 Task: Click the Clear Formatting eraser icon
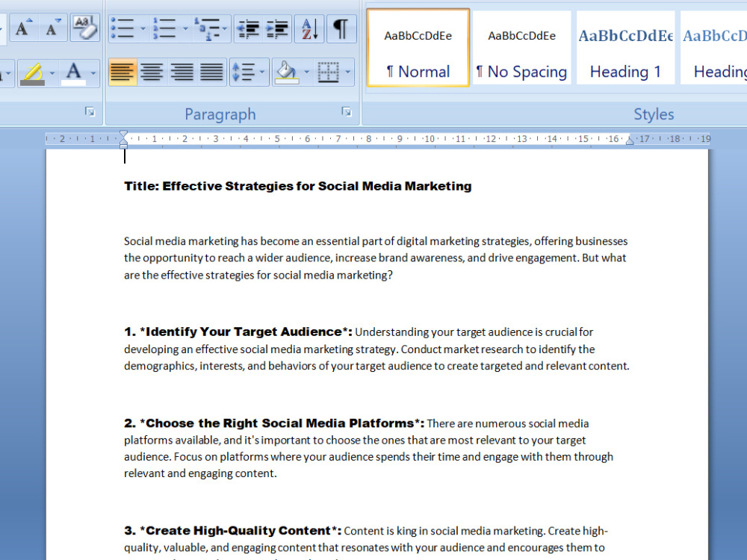tap(85, 28)
